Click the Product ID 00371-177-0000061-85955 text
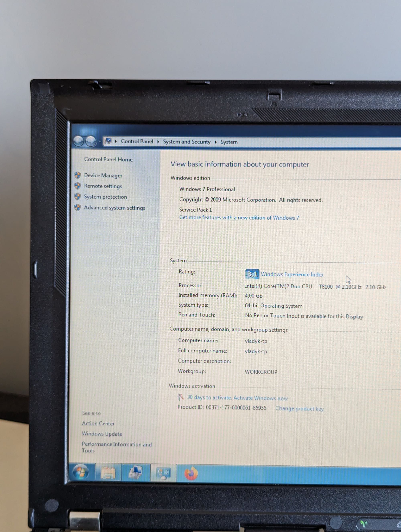Viewport: 401px width, 532px height. pos(222,407)
